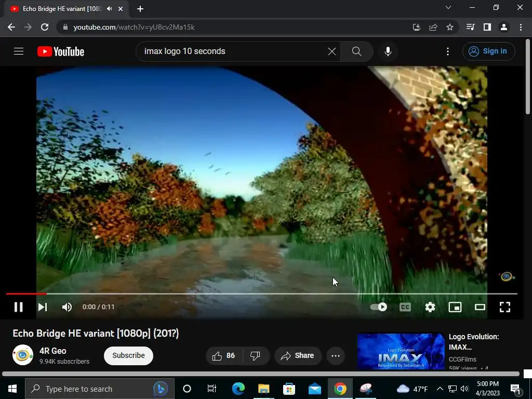Go back in browser history
Viewport: 532px width, 399px height.
pyautogui.click(x=11, y=27)
